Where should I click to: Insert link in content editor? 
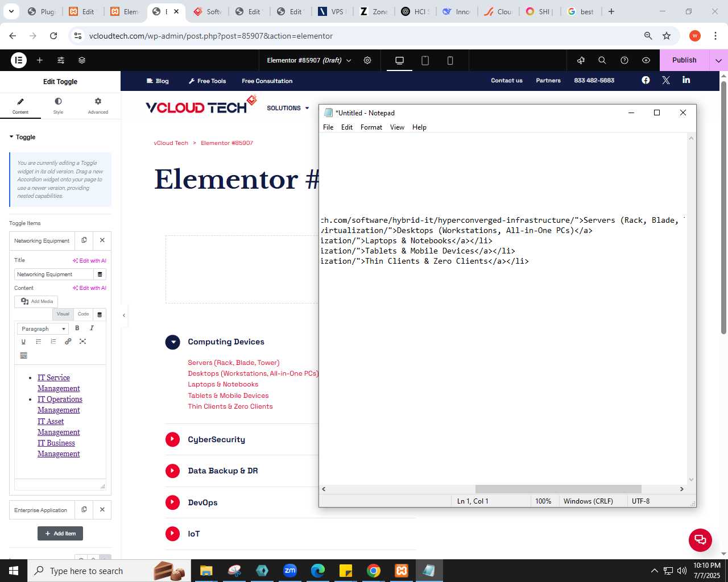coord(68,342)
